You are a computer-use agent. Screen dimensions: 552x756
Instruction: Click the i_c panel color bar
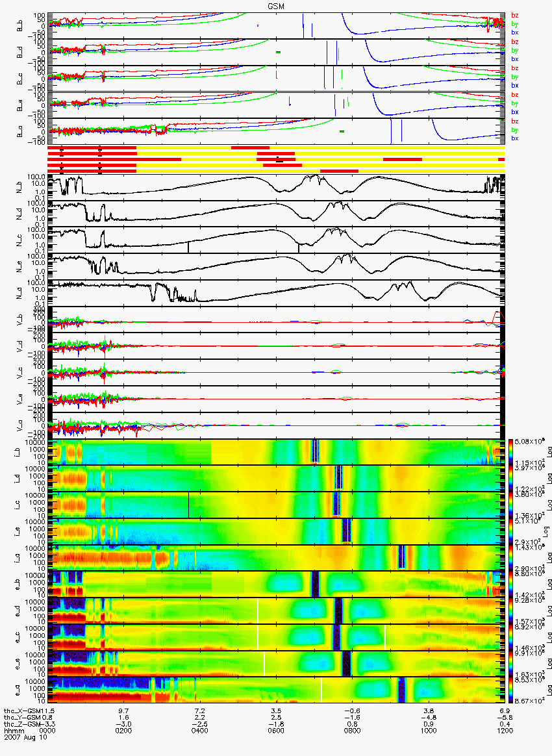click(x=510, y=505)
